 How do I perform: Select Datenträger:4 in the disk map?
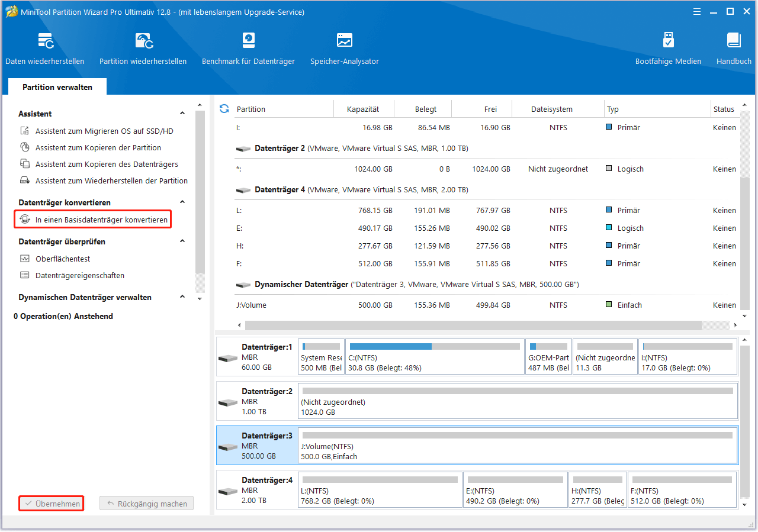coord(256,490)
